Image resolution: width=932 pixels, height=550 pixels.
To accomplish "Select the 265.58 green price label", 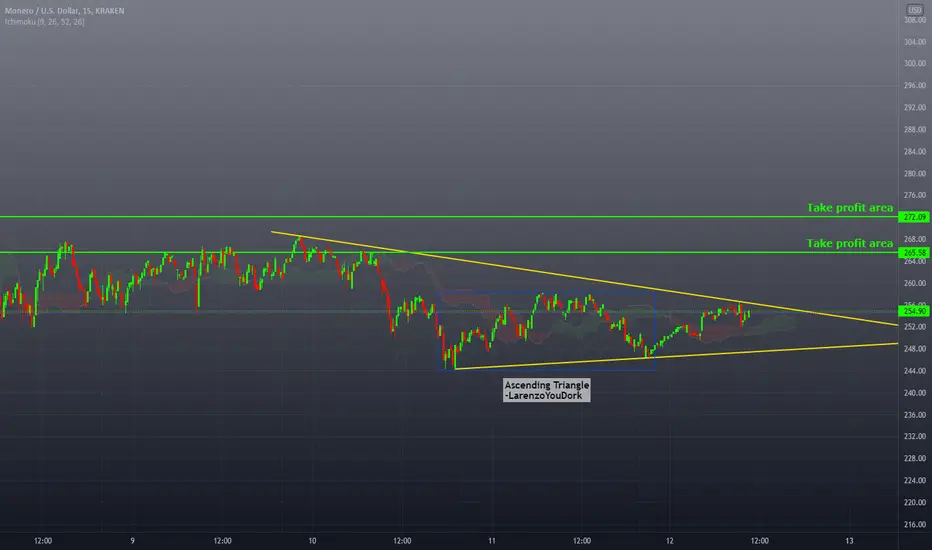I will click(914, 253).
